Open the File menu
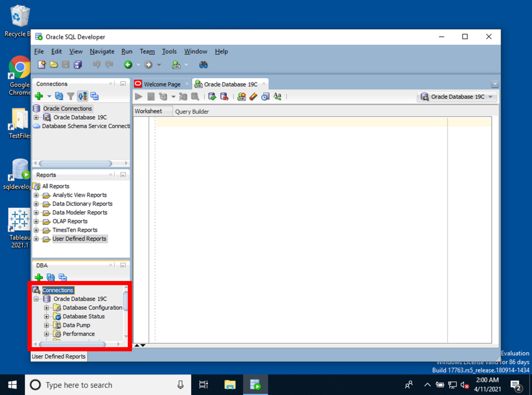 pyautogui.click(x=39, y=51)
